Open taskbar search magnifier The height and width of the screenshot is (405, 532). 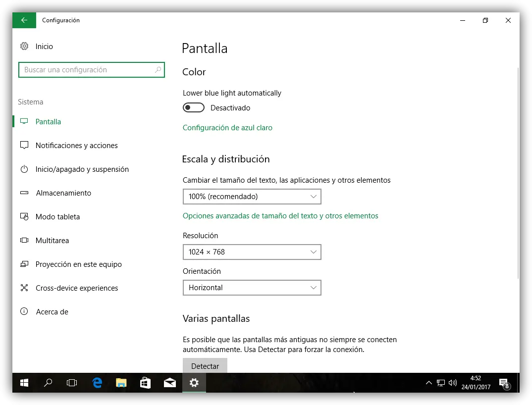click(48, 383)
